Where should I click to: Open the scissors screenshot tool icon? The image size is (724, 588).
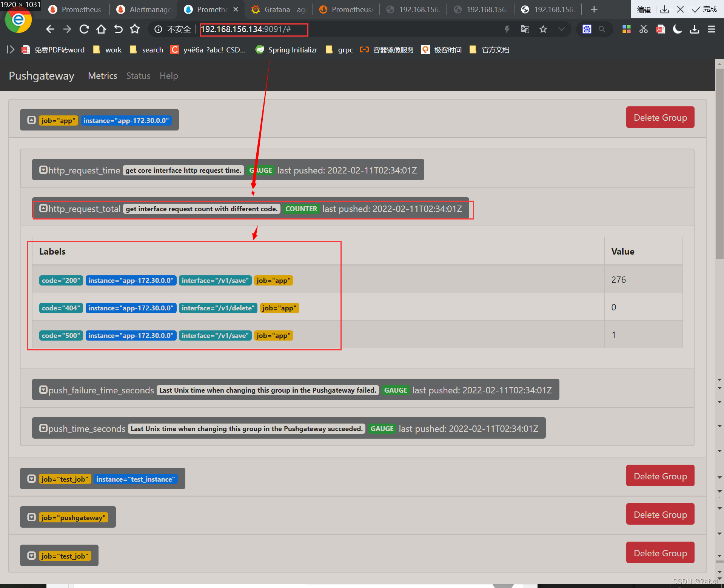click(x=643, y=29)
